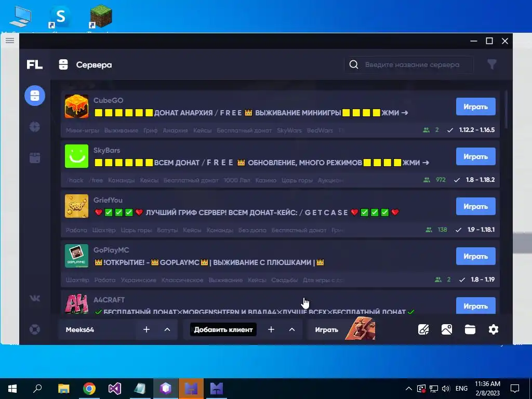Click the SkyBars green smiley thumbnail
This screenshot has width=532, height=399.
(77, 156)
